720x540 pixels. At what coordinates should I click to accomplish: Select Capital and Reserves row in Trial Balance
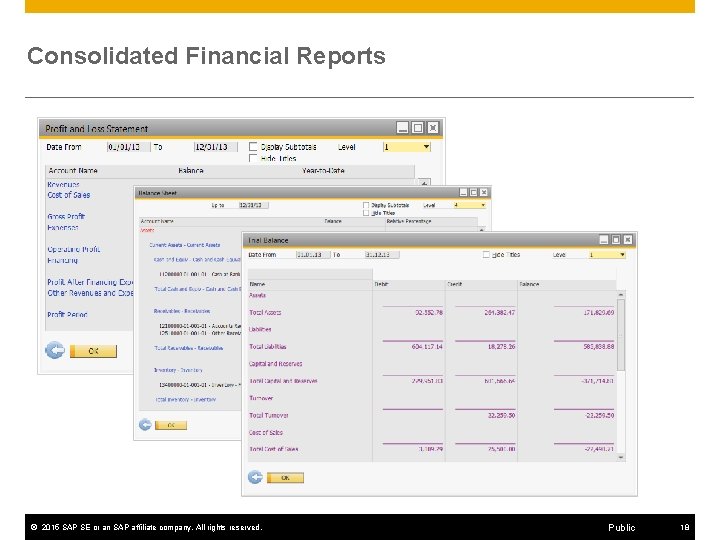click(x=432, y=364)
